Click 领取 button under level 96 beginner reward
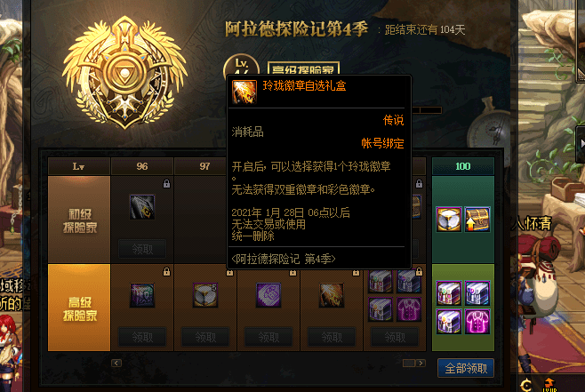The width and height of the screenshot is (585, 392). [142, 249]
